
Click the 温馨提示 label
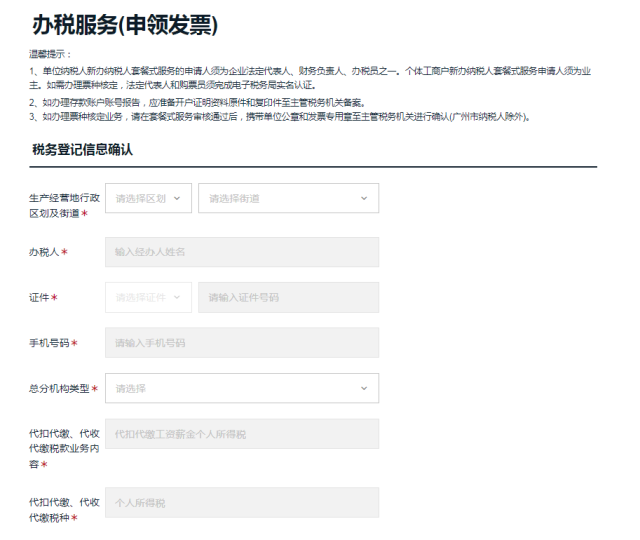coord(50,54)
